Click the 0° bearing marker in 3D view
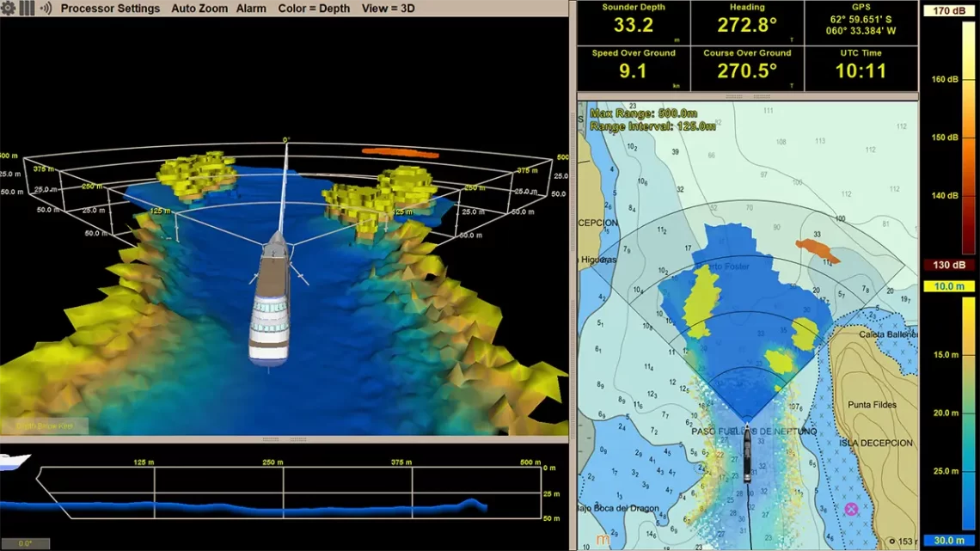 [285, 140]
